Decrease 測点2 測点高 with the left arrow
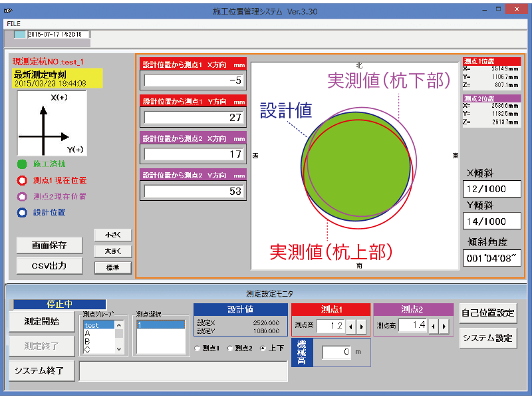Screen dimensions: 532x399 434,327
